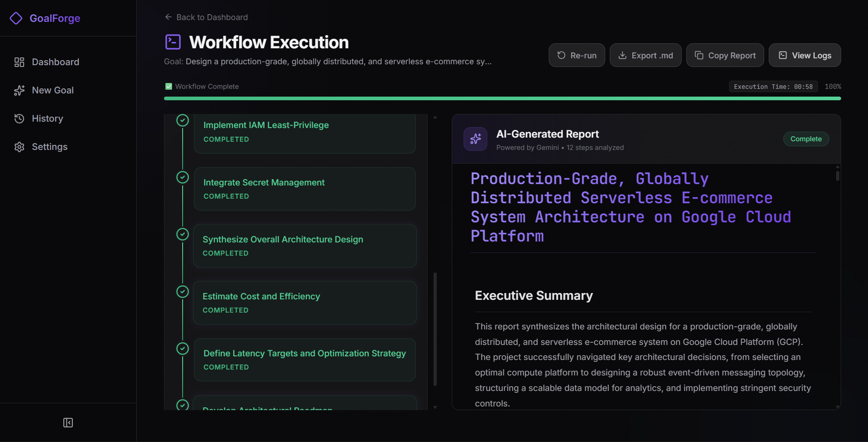Click the GoalForge diamond logo icon
Screen dimensions: 868x442
pyautogui.click(x=16, y=18)
